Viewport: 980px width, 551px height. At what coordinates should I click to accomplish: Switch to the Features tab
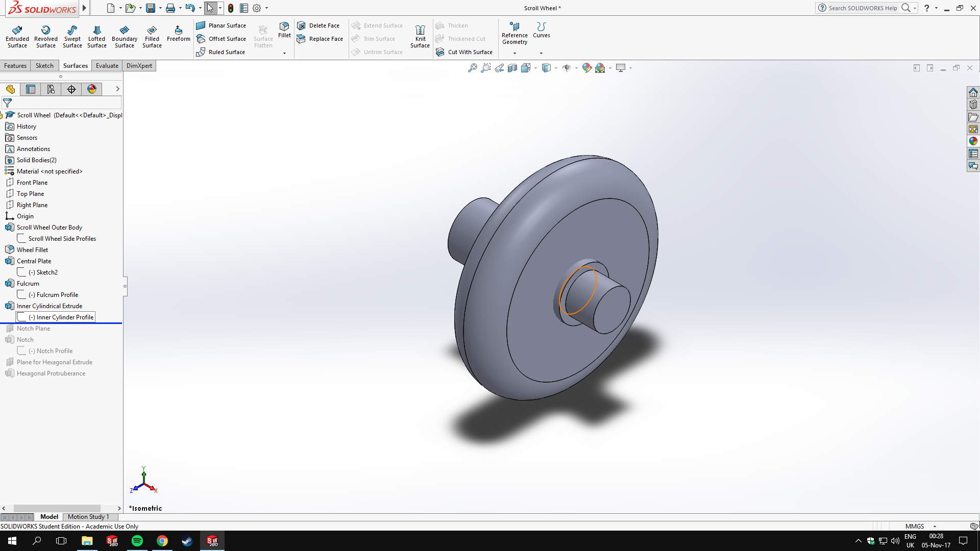tap(15, 66)
